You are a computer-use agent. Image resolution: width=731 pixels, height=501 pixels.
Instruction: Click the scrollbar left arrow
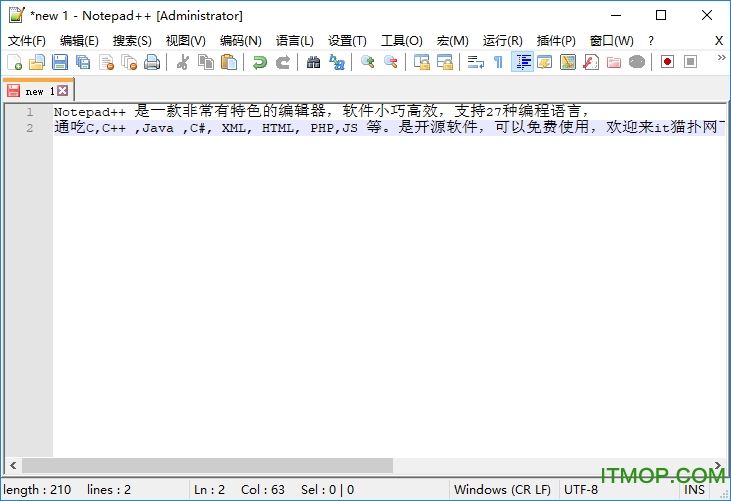13,465
